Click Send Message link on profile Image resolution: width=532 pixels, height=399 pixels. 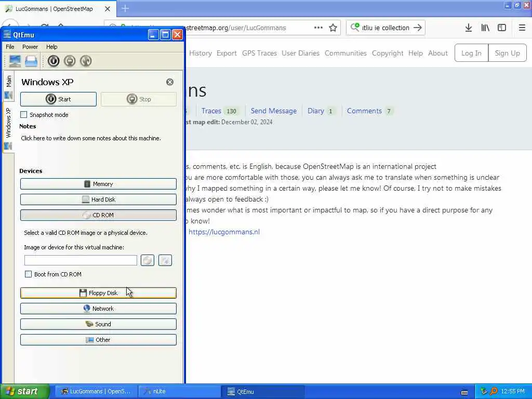click(x=274, y=111)
